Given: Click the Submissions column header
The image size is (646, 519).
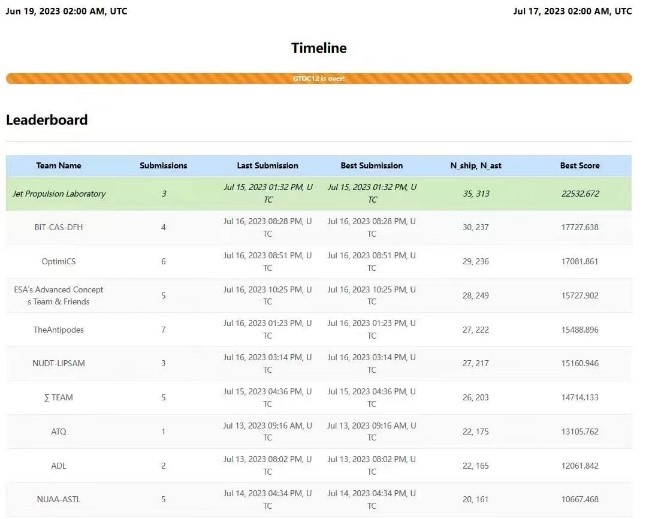Looking at the screenshot, I should (x=163, y=165).
